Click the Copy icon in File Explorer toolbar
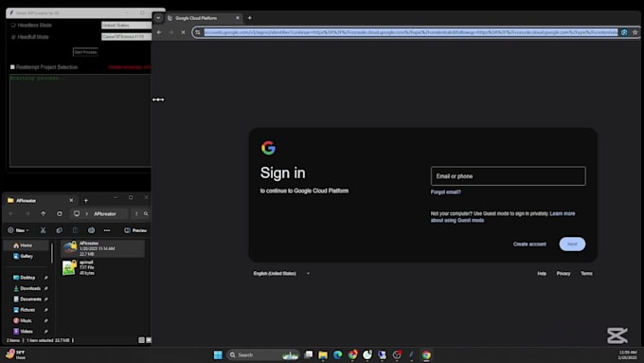This screenshot has width=644, height=363. click(x=59, y=230)
